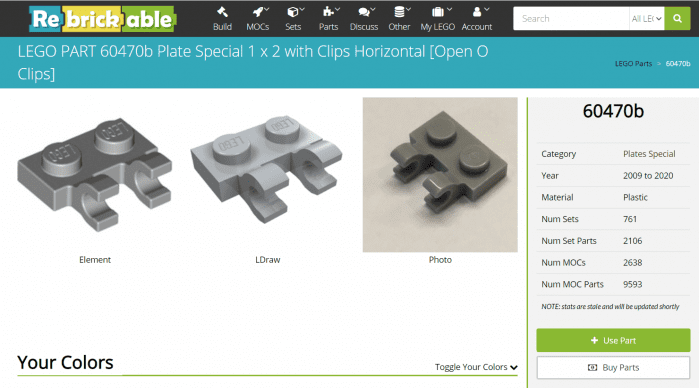Open the All LEGO search scope dropdown
699x388 pixels.
point(646,18)
